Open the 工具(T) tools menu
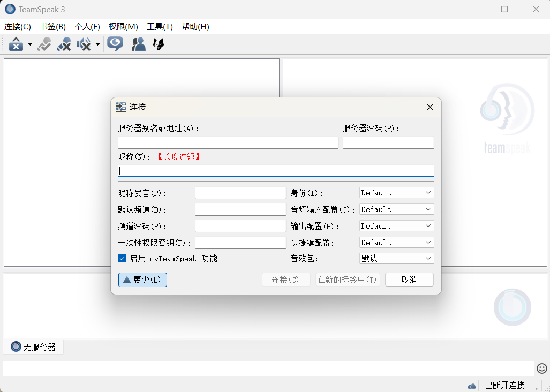 [x=160, y=27]
